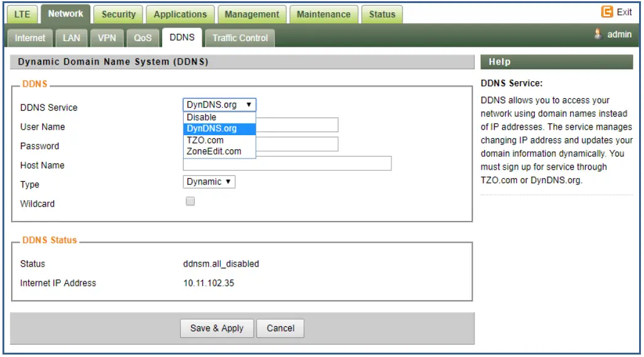Choose Disable from the service list
This screenshot has height=357, width=644.
pos(219,117)
